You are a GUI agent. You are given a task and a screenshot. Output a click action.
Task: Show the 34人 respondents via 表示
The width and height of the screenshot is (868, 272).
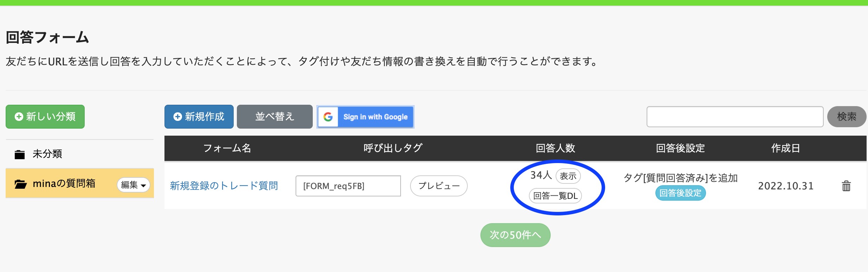[x=568, y=176]
